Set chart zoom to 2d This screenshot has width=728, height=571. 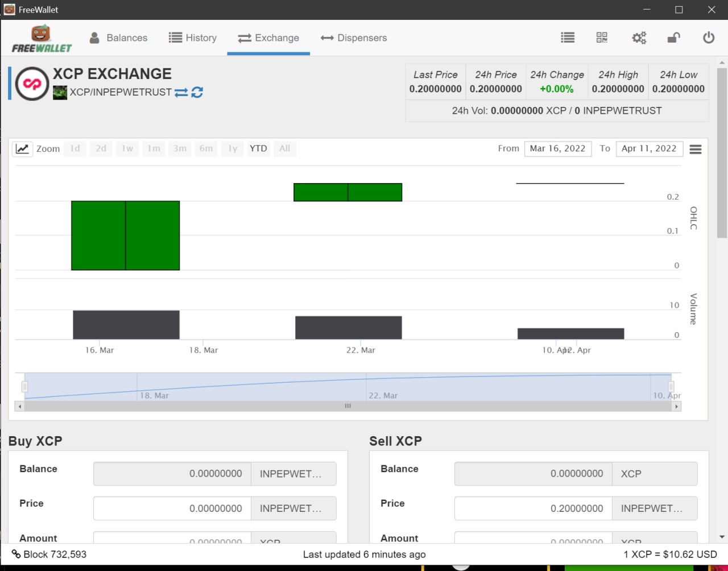(x=101, y=148)
